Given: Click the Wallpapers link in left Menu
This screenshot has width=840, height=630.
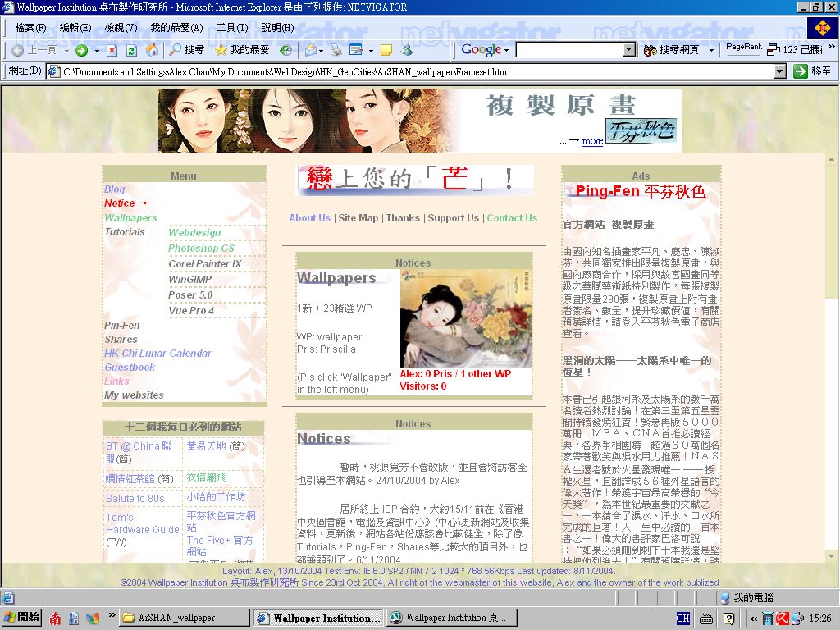Looking at the screenshot, I should point(130,217).
